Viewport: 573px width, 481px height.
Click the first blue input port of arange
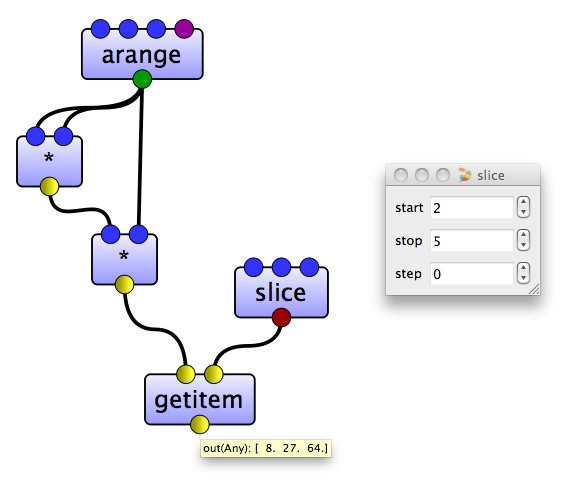100,29
